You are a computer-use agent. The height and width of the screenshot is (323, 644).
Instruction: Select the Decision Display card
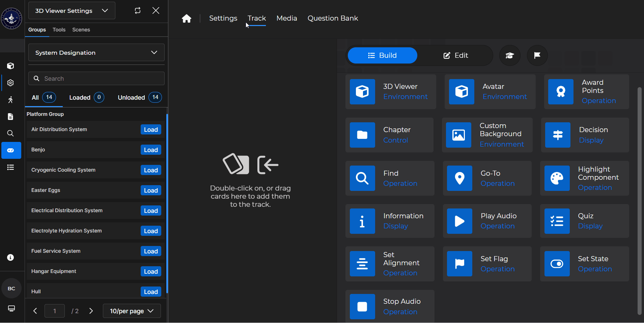(x=585, y=135)
